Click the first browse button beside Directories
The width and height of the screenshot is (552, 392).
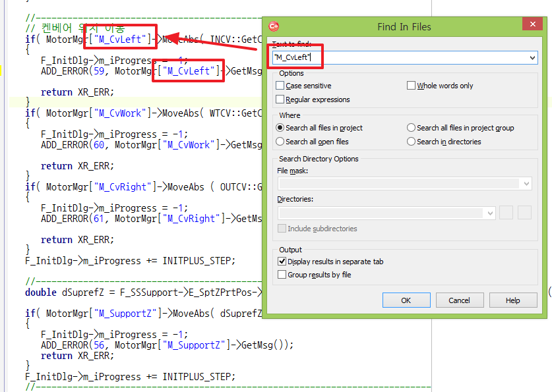pyautogui.click(x=506, y=213)
